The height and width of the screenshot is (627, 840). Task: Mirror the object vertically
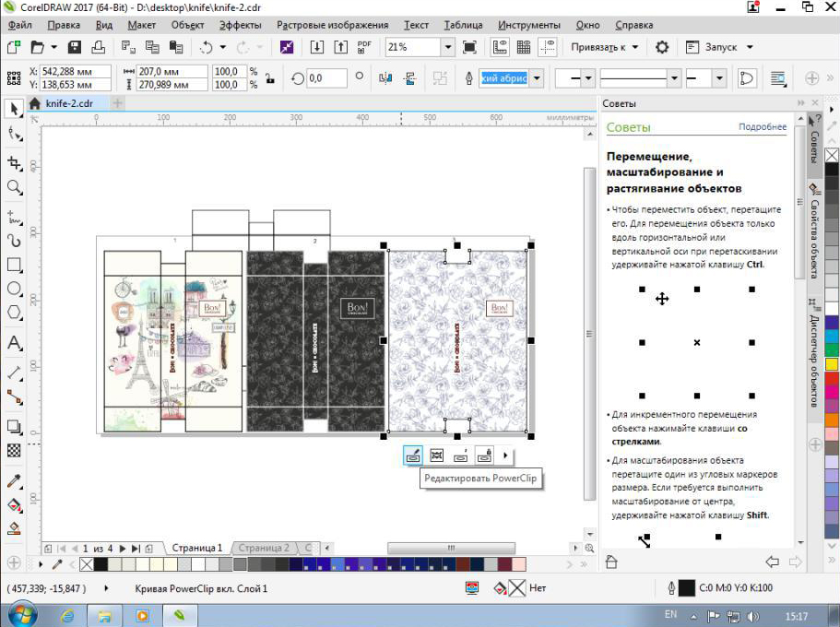coord(410,78)
